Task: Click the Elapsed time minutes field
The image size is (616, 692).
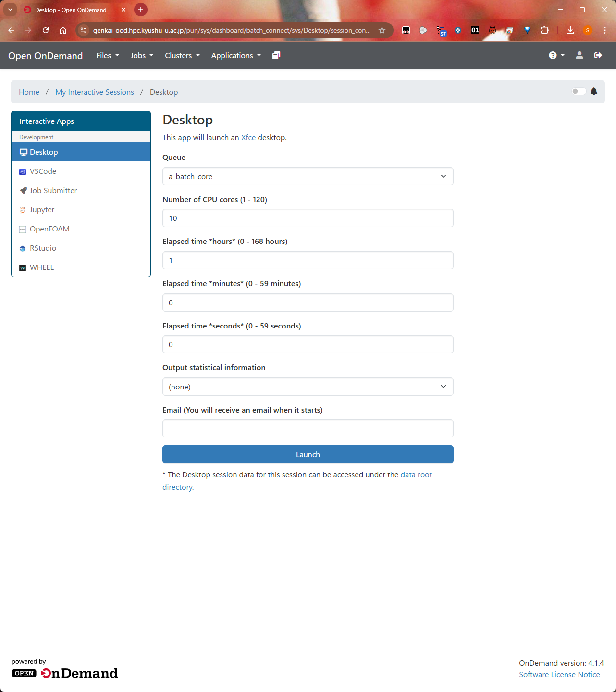Action: point(308,303)
